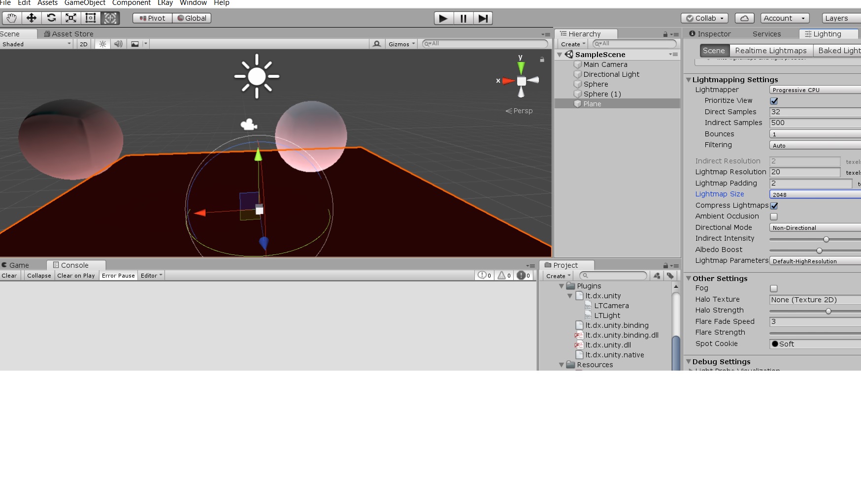861x504 pixels.
Task: Toggle scene audio speaker icon
Action: point(118,44)
